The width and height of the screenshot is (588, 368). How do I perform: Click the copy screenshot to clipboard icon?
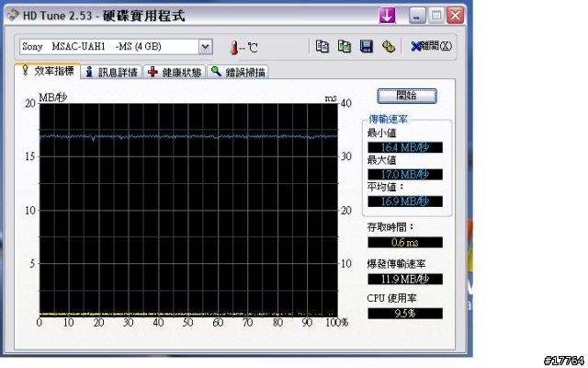point(345,47)
